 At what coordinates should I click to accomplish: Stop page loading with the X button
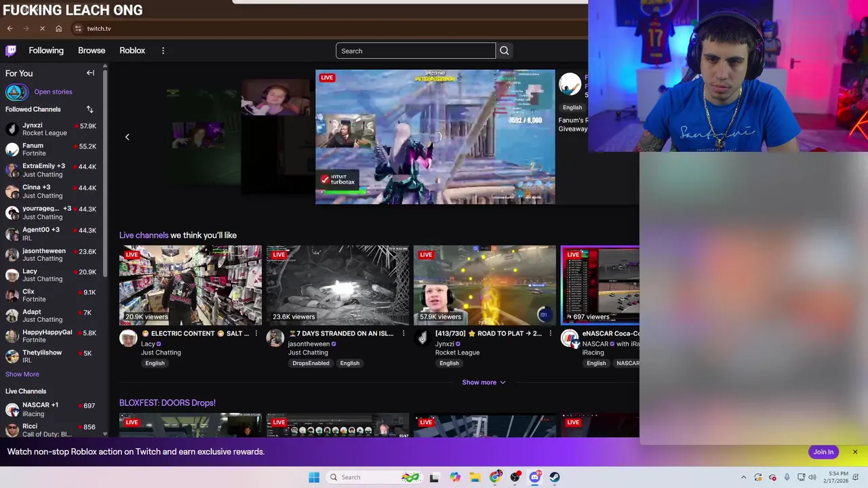click(42, 28)
